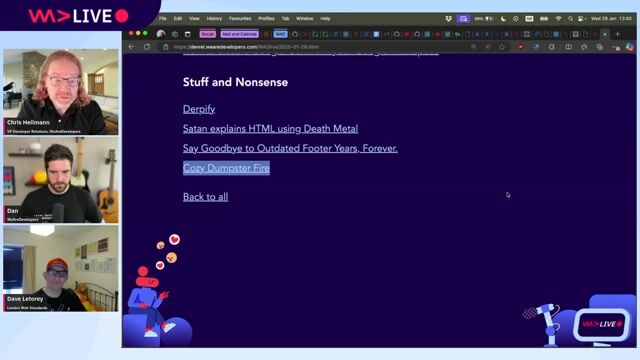Open the Wi-Fi status menu
Viewport: 640px width, 360px height.
pos(558,19)
